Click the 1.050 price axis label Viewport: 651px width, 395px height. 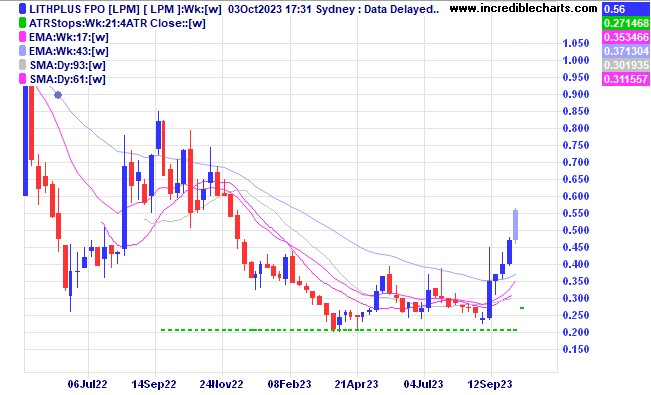(x=576, y=43)
